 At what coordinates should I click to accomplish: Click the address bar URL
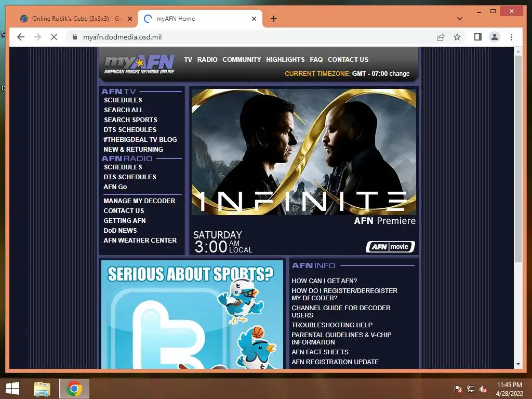[122, 37]
